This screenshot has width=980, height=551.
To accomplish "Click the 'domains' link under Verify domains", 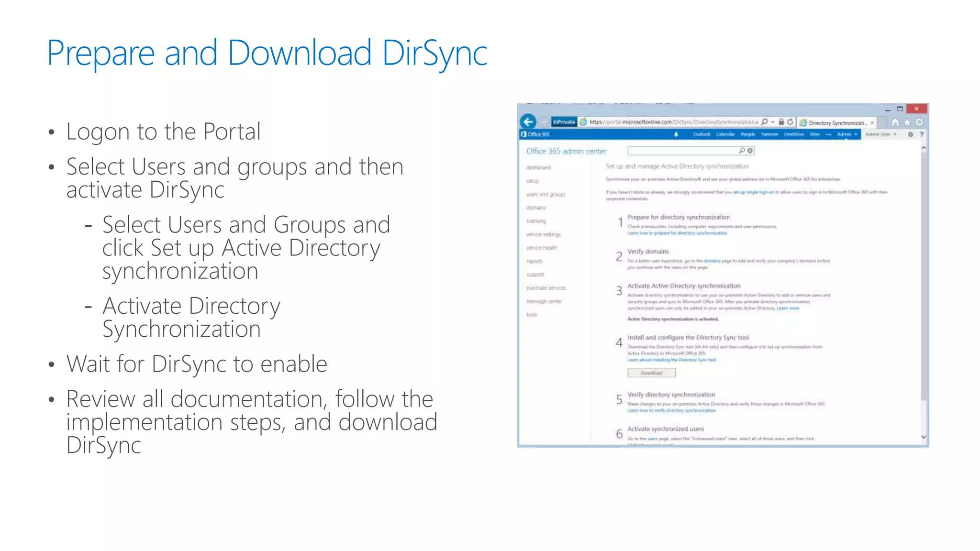I will coord(712,261).
